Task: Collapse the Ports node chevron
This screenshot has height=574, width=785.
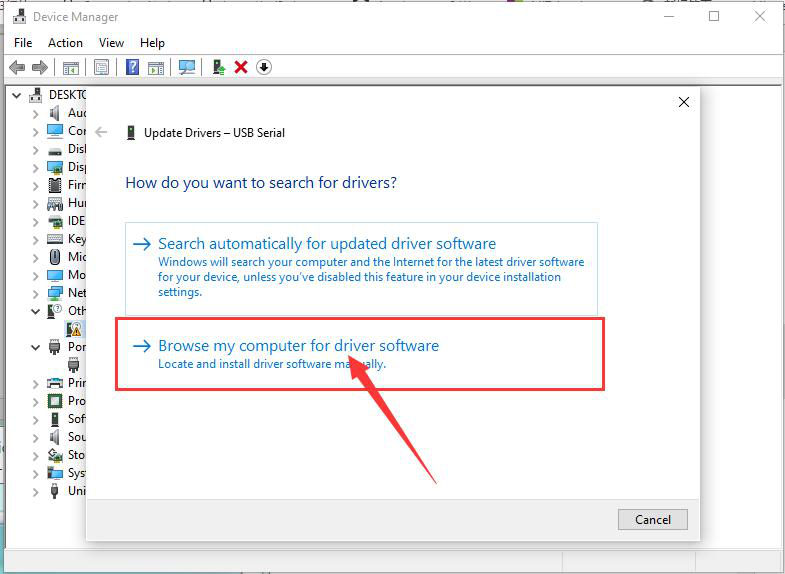Action: [x=35, y=347]
